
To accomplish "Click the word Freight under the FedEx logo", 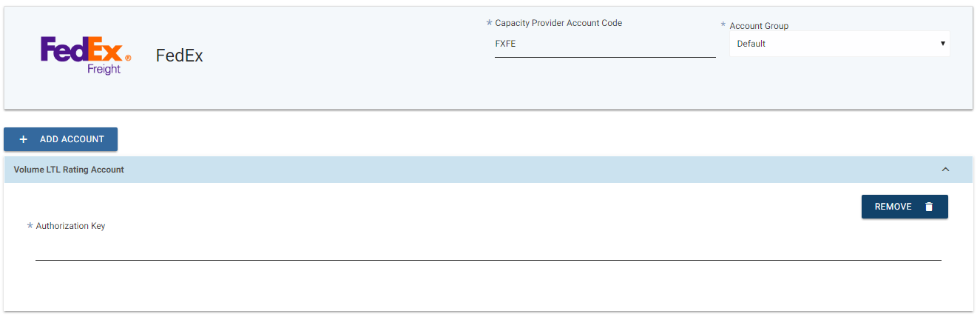I will click(x=104, y=69).
